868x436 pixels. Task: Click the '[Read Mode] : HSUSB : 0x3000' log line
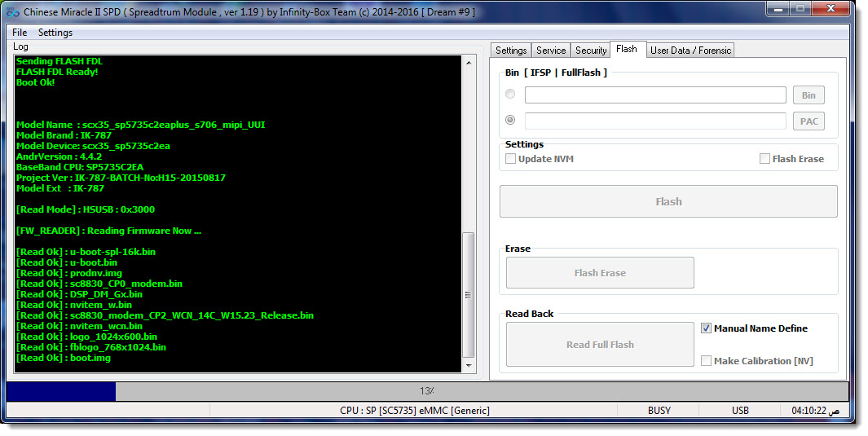86,209
